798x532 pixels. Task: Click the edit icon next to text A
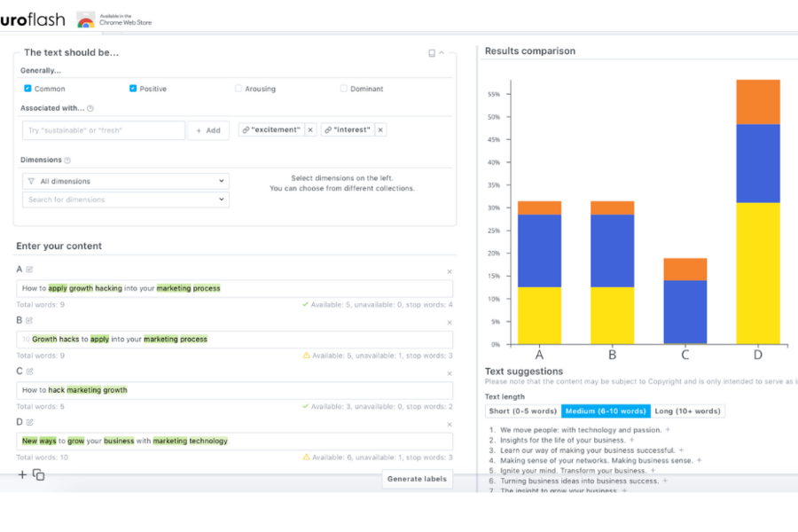point(29,270)
